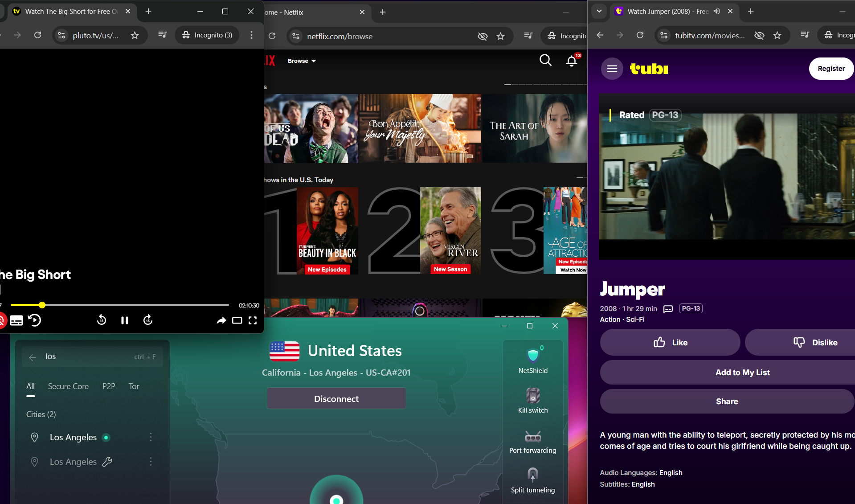Viewport: 855px width, 504px height.
Task: Open Kill switch settings in VPN
Action: [533, 401]
